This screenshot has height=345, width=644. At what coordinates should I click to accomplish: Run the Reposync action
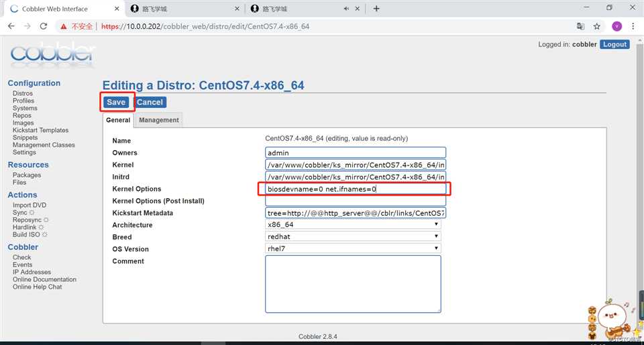27,220
